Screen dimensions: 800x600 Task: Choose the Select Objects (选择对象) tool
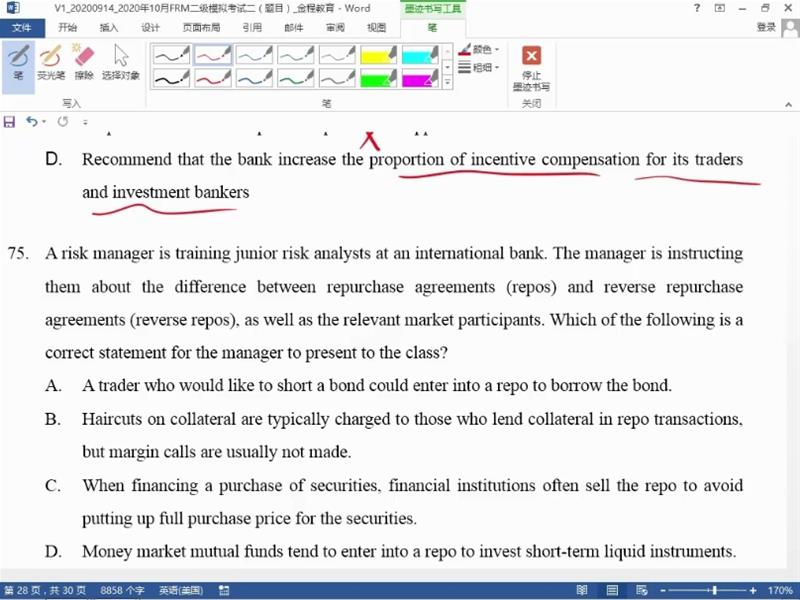click(x=121, y=62)
